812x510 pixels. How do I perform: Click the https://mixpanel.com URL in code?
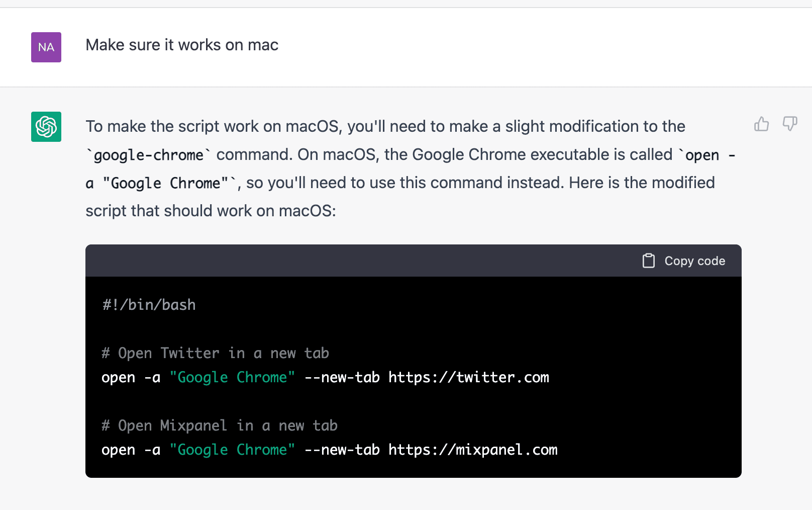pos(472,450)
